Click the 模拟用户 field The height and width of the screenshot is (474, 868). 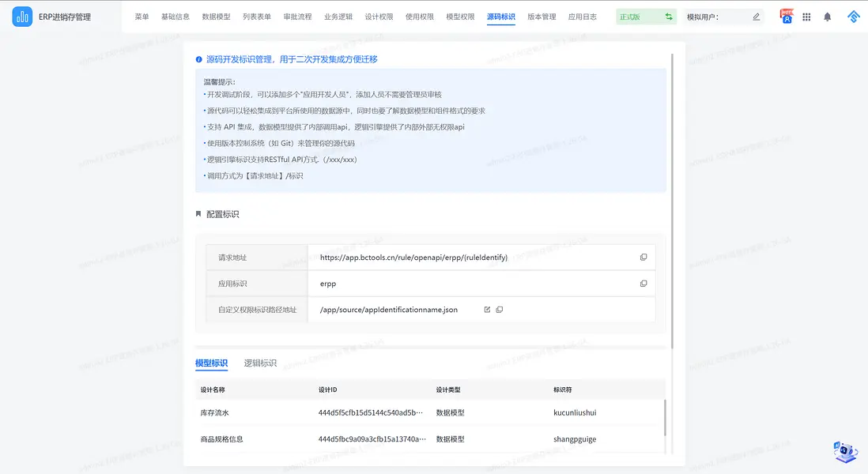(x=723, y=17)
